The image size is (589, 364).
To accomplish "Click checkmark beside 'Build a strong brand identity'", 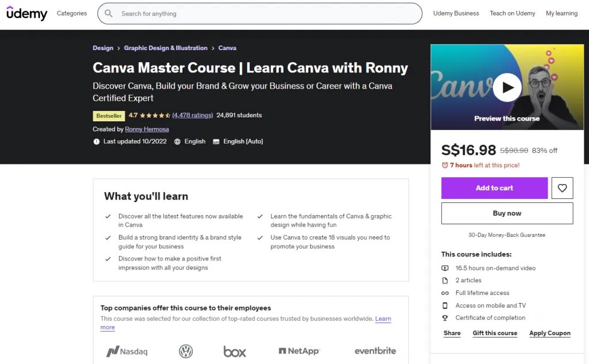I will click(108, 238).
